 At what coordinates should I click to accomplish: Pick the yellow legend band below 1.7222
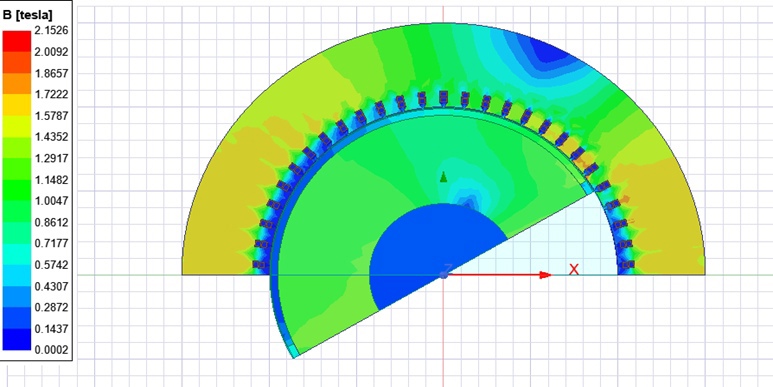click(x=17, y=105)
